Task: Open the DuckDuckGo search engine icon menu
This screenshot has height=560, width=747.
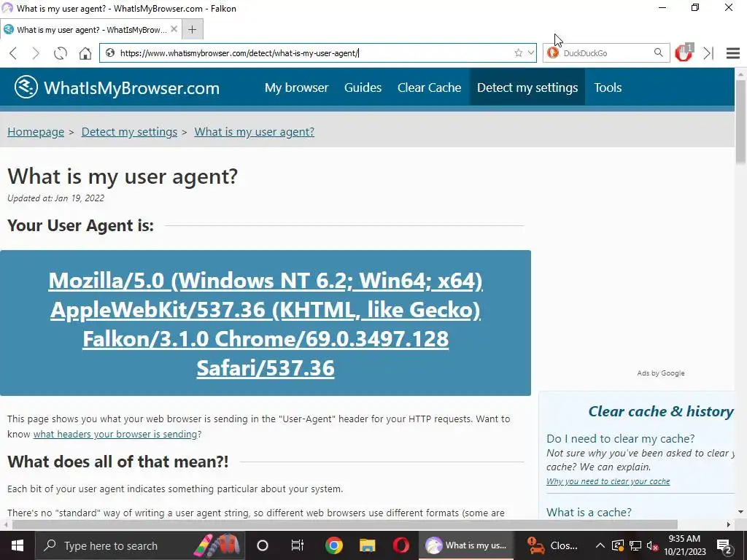Action: pos(553,52)
